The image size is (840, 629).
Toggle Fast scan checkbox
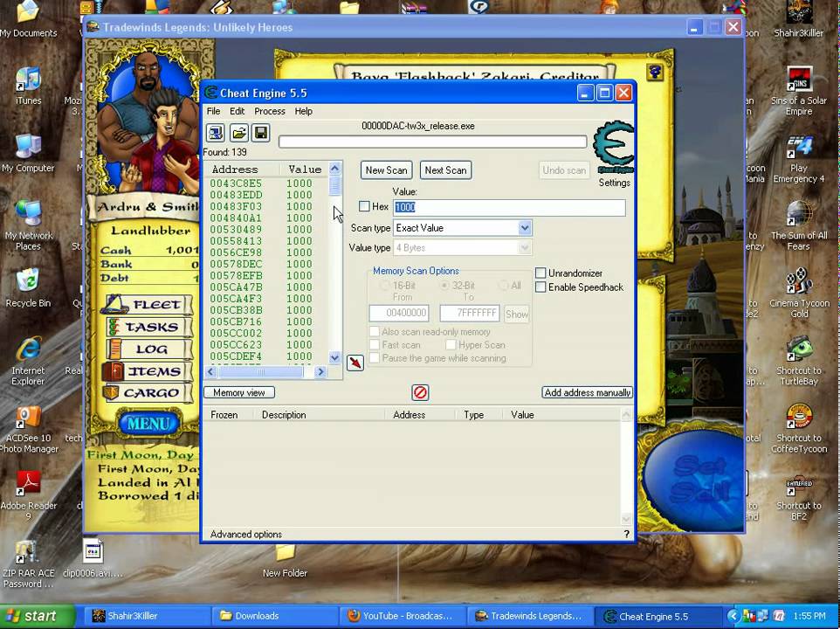click(x=375, y=344)
